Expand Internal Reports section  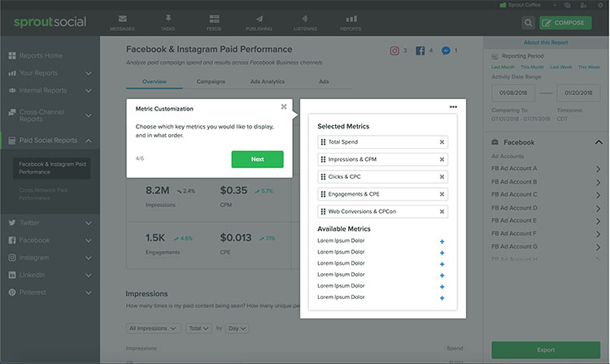click(x=89, y=90)
